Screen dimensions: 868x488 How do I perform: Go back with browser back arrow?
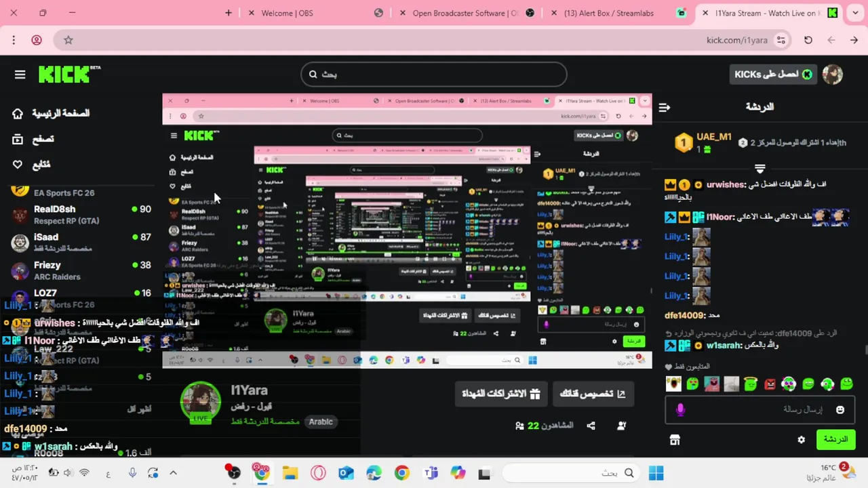854,40
